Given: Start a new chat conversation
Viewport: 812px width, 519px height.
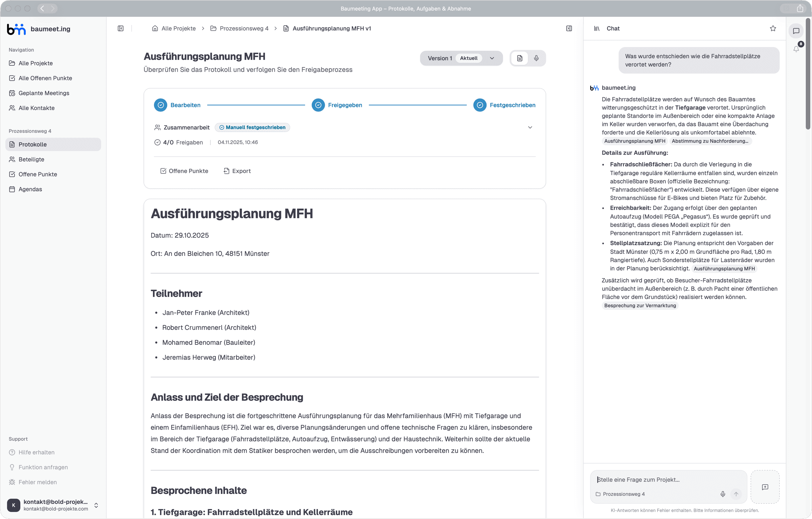Looking at the screenshot, I should (765, 487).
